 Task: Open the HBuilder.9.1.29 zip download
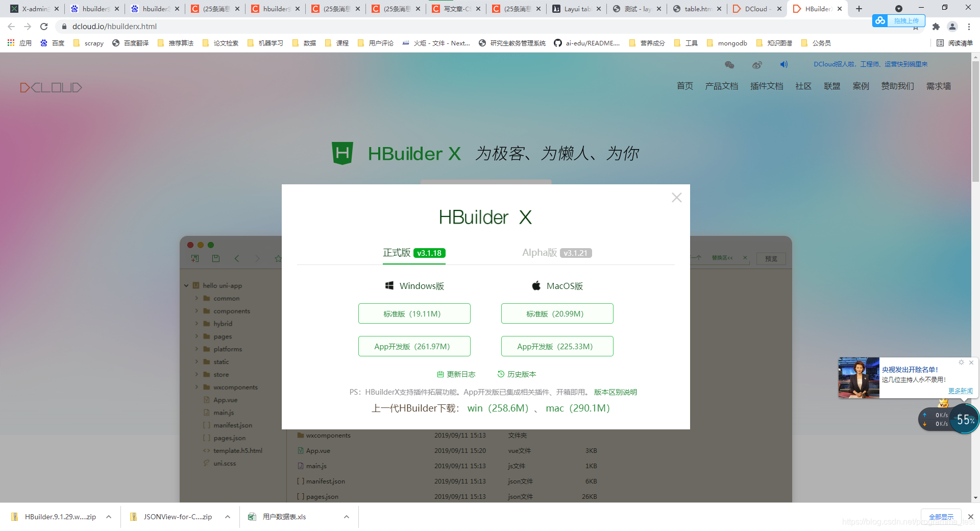pos(54,517)
